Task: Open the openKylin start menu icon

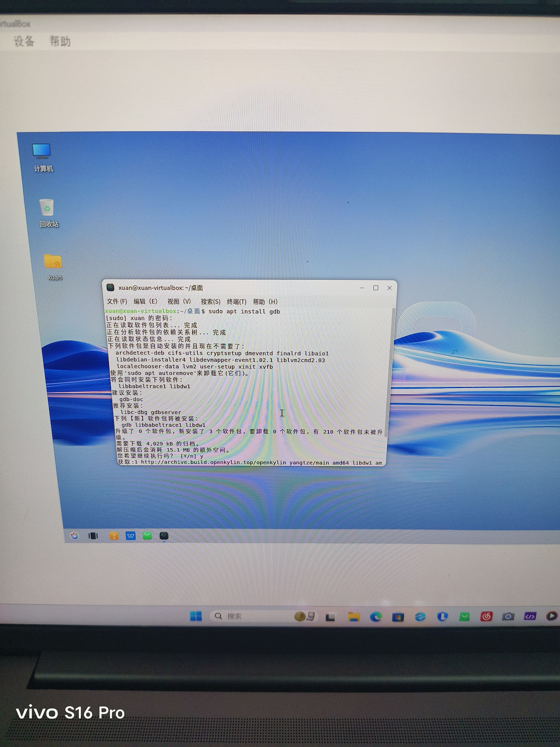Action: coord(74,535)
